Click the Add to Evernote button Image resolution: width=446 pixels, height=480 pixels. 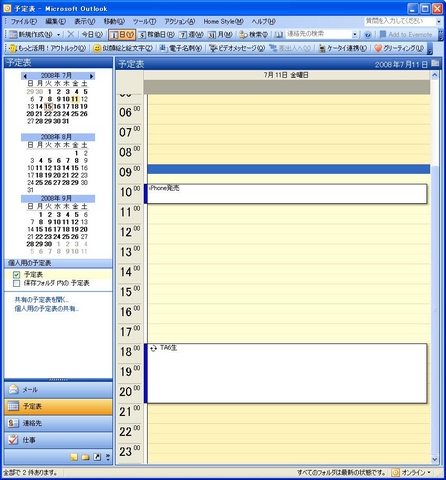[406, 34]
